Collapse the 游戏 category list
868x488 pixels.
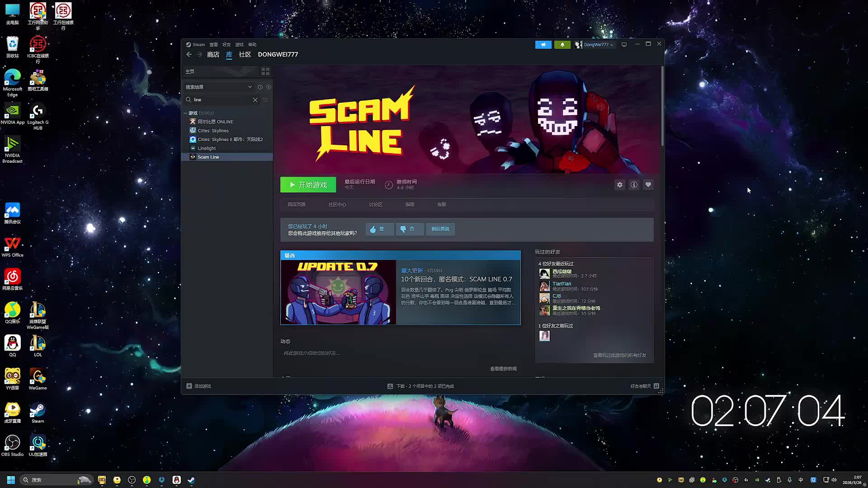pyautogui.click(x=185, y=113)
